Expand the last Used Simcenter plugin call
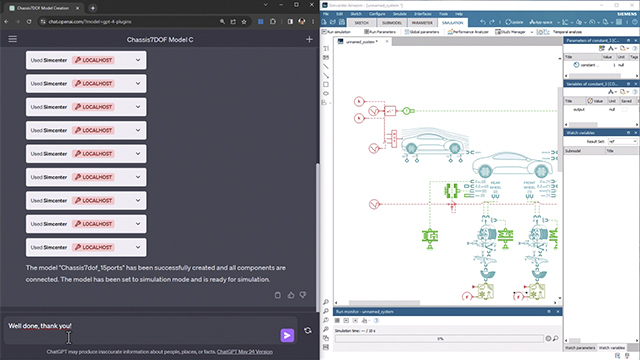The height and width of the screenshot is (360, 640). click(138, 247)
